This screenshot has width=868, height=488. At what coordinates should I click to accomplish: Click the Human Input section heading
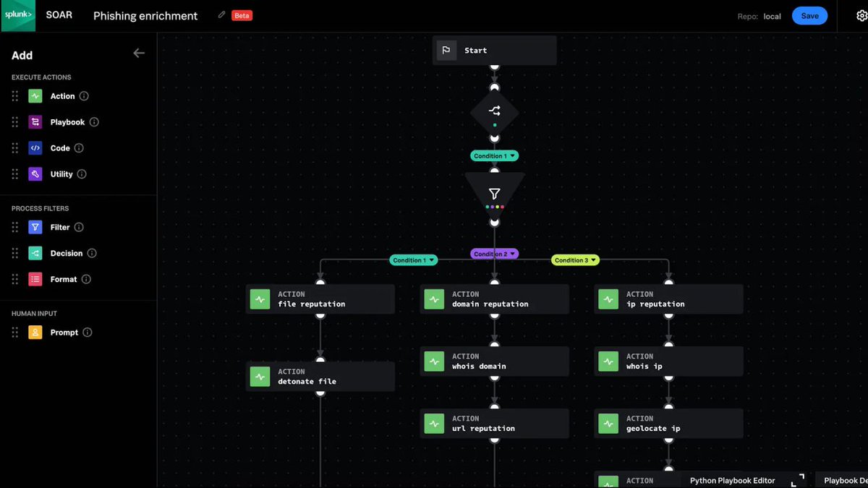coord(34,314)
